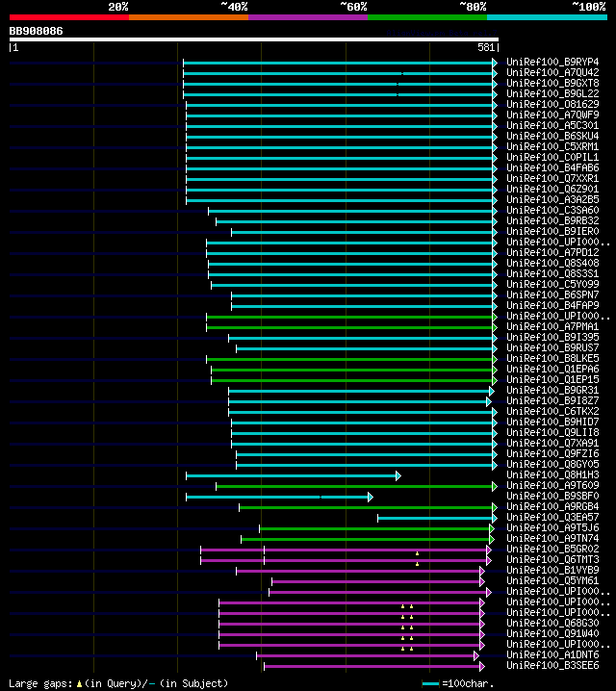Select hit label UniRef100_B6SPN7

point(552,294)
